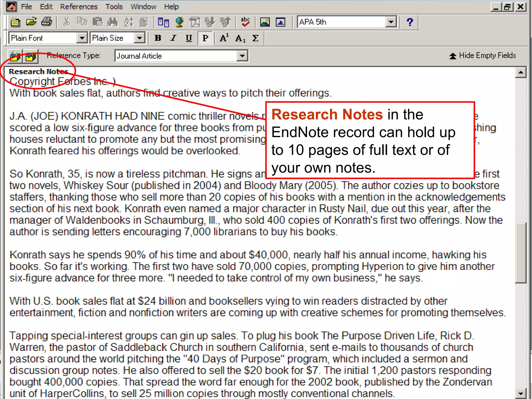
Task: Click the vertical scrollbar thumb
Action: (521, 253)
